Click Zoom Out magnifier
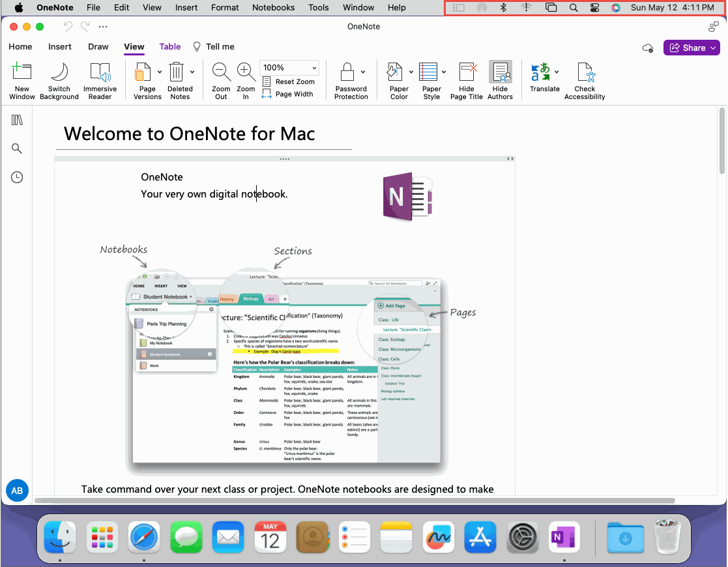Image resolution: width=728 pixels, height=567 pixels. [x=221, y=81]
